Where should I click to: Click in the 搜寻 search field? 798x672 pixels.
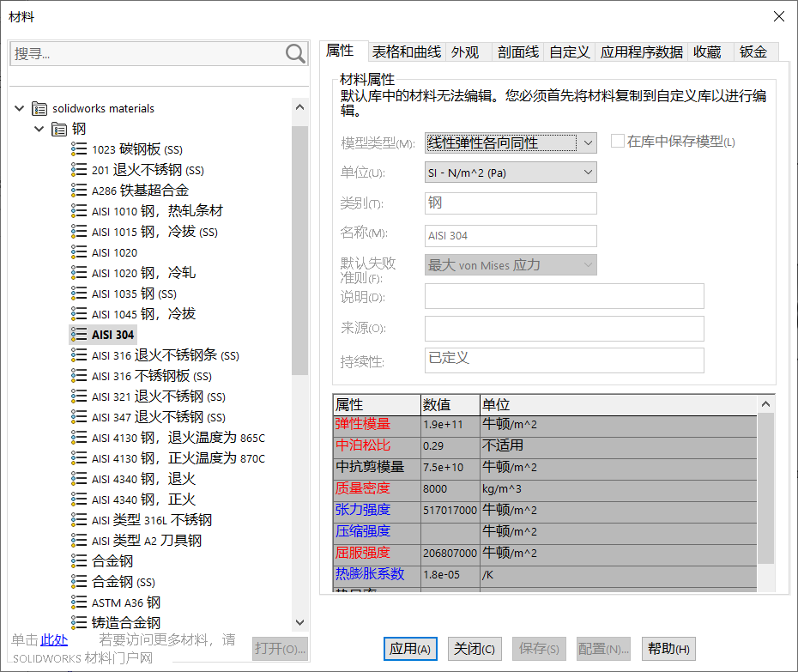(x=146, y=54)
